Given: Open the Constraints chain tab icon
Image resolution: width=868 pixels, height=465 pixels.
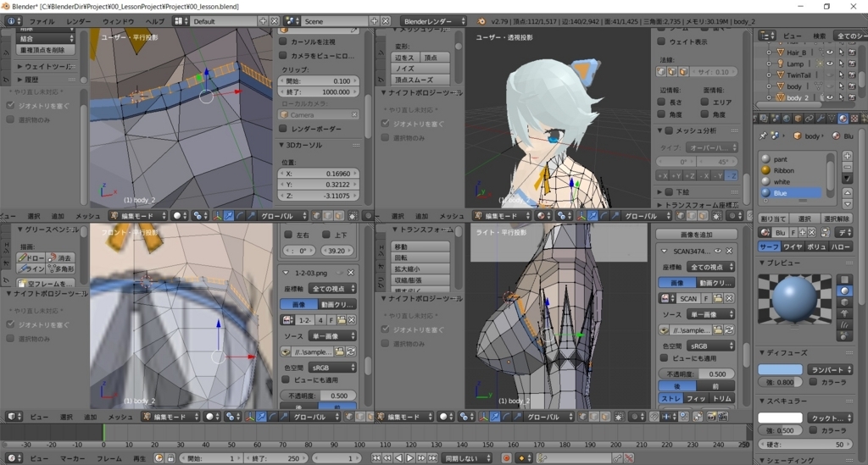Looking at the screenshot, I should 810,119.
